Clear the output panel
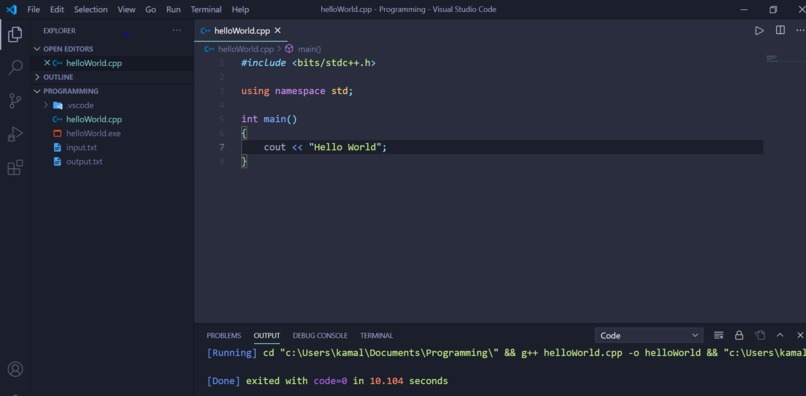806x396 pixels. tap(719, 335)
